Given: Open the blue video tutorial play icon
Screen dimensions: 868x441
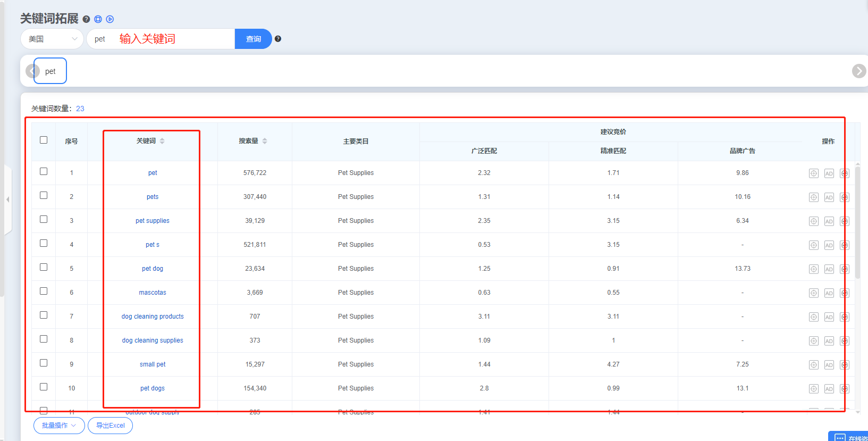Looking at the screenshot, I should [110, 19].
